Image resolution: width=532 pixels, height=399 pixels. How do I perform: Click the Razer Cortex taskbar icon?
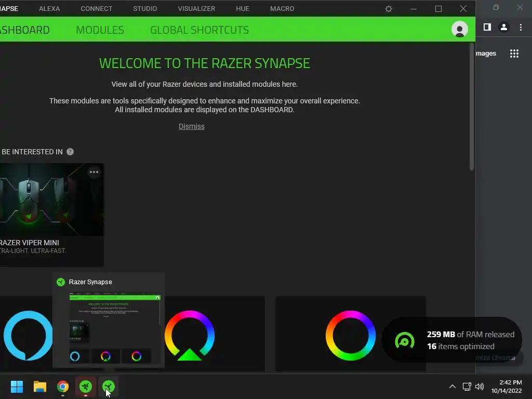coord(86,387)
